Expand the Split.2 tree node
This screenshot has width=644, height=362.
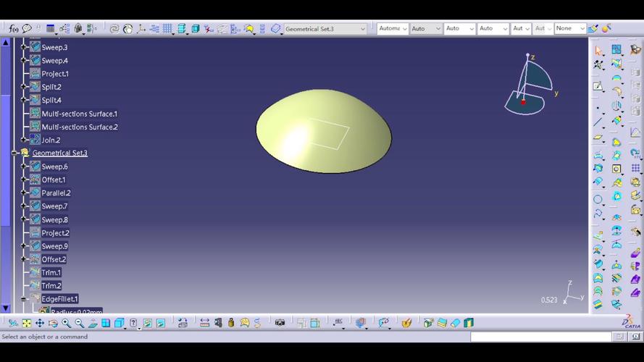(x=23, y=87)
